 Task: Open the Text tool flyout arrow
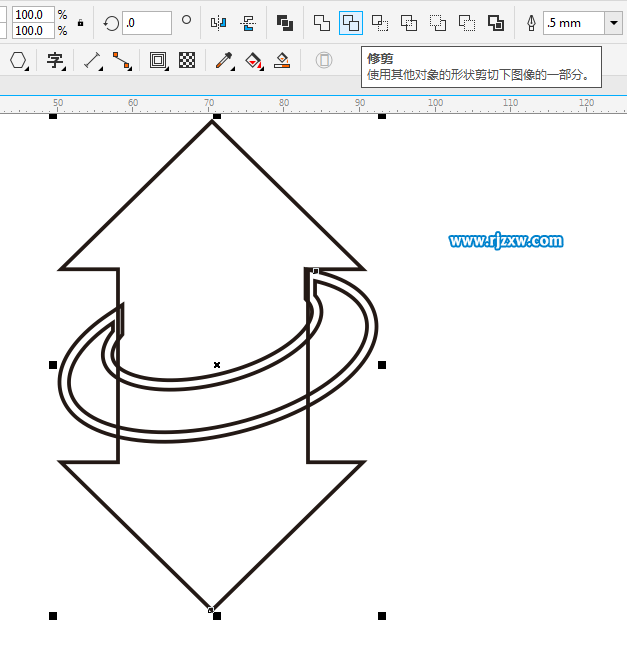pyautogui.click(x=64, y=68)
